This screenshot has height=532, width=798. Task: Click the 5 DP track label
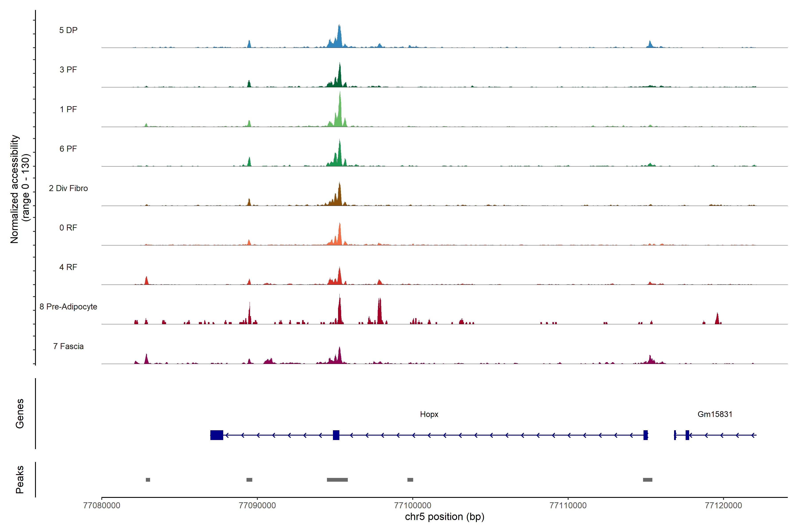(68, 30)
